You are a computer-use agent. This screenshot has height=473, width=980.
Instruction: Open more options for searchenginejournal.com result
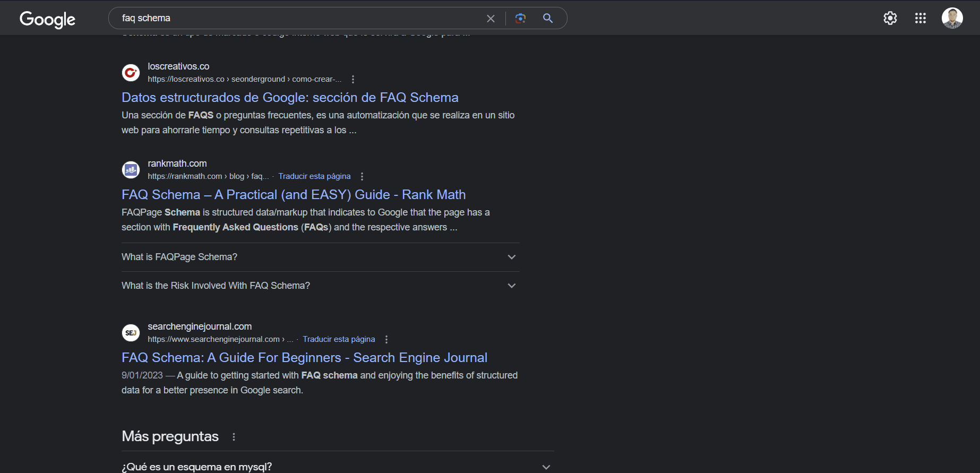click(386, 339)
